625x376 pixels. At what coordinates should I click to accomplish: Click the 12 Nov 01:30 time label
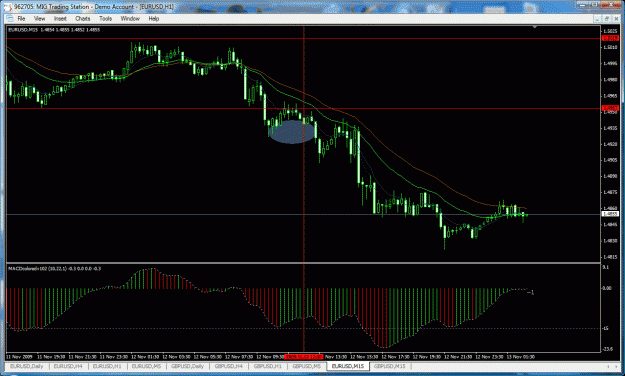pyautogui.click(x=145, y=357)
